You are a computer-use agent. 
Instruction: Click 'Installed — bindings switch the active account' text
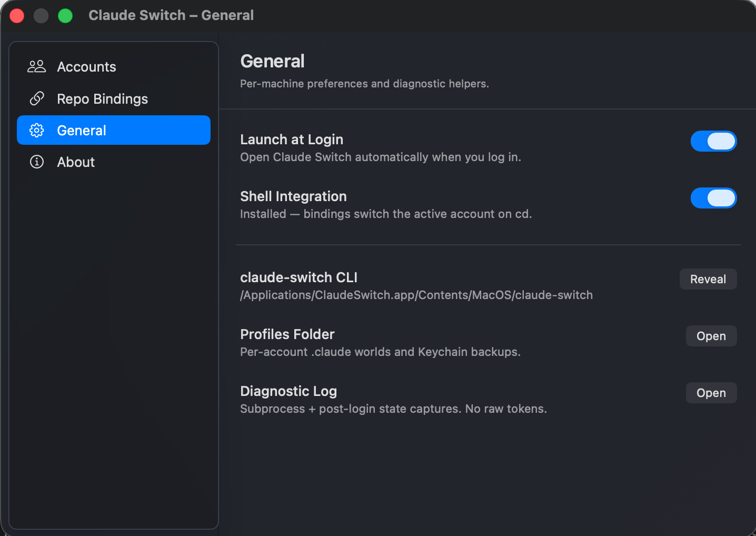pyautogui.click(x=367, y=214)
